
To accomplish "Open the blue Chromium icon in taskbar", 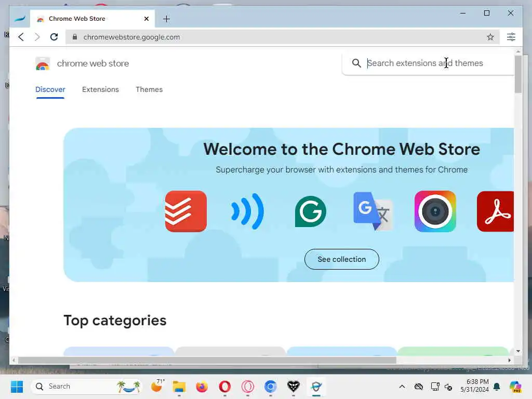I will coord(270,387).
